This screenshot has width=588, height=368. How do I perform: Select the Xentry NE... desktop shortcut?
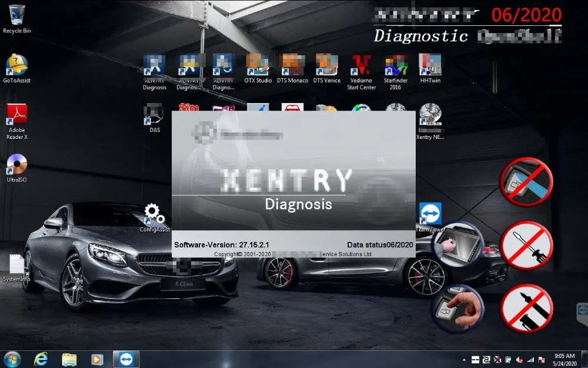click(430, 122)
